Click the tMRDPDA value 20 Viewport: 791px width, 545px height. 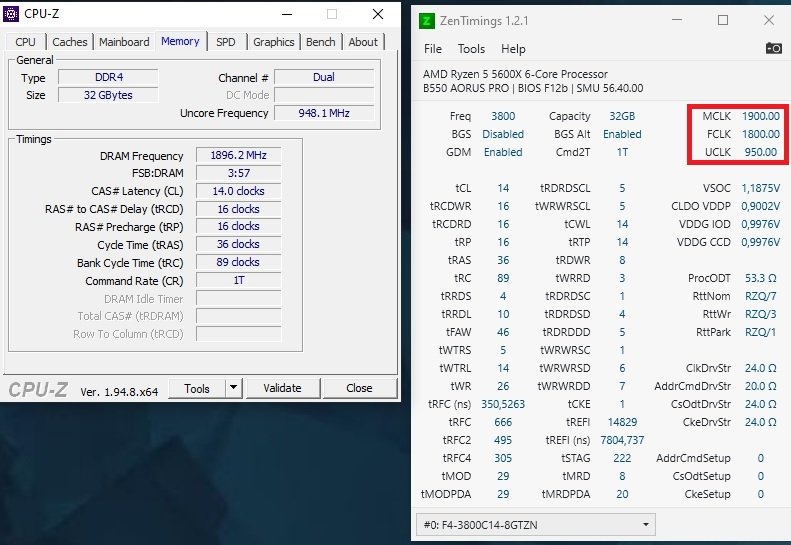tap(622, 494)
